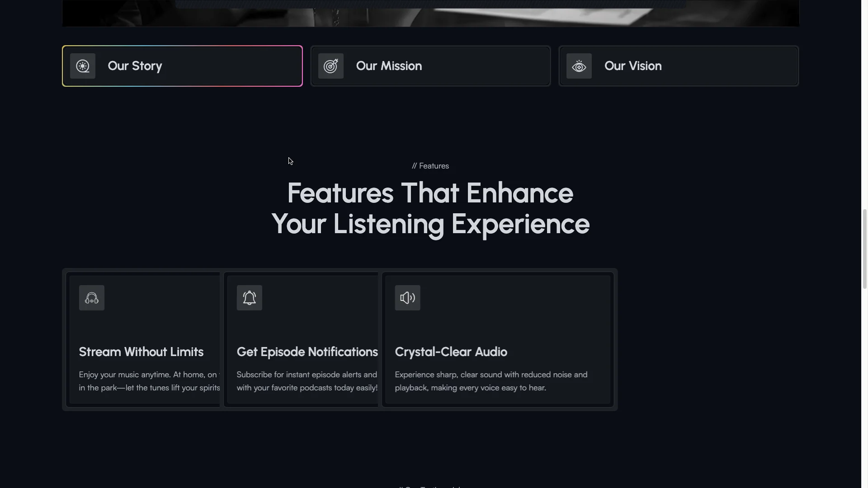The image size is (868, 488).
Task: Click the speaker icon in Crystal-Clear Audio card
Action: coord(408,298)
